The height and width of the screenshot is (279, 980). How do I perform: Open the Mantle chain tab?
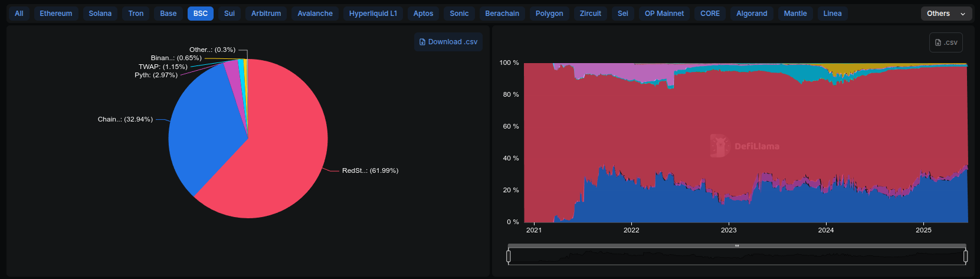click(795, 14)
